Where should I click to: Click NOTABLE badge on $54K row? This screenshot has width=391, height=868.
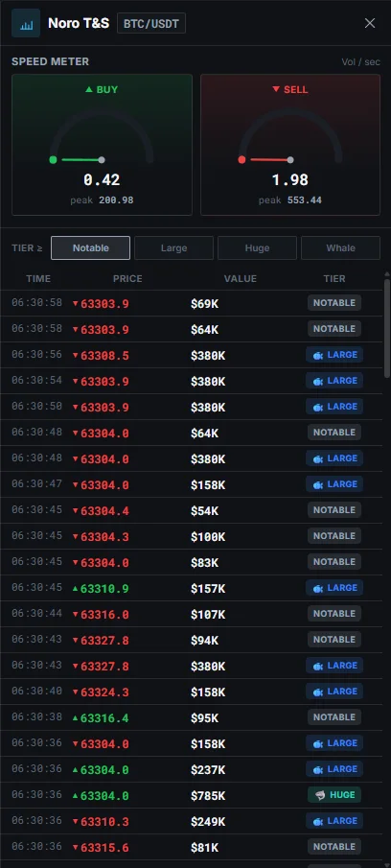[334, 510]
